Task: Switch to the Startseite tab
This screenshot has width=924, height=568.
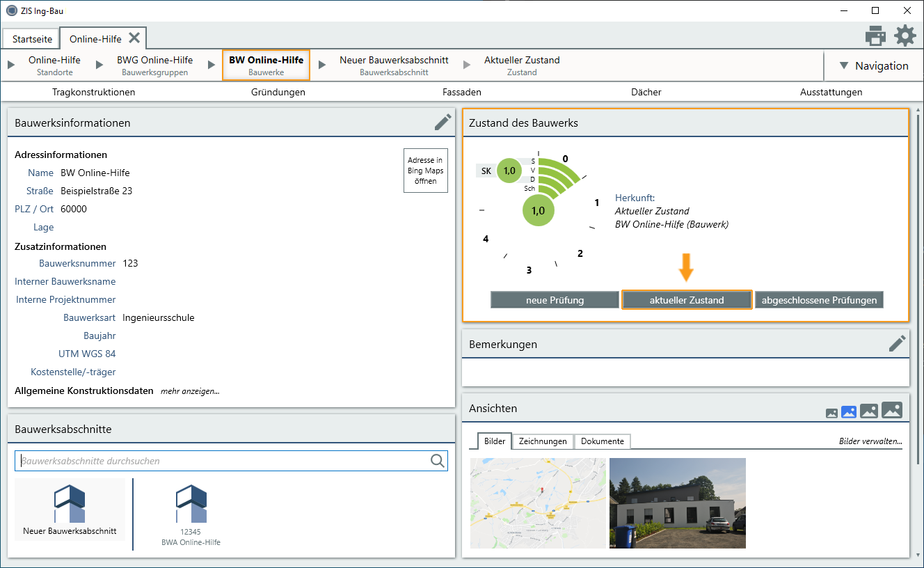Action: pyautogui.click(x=32, y=39)
